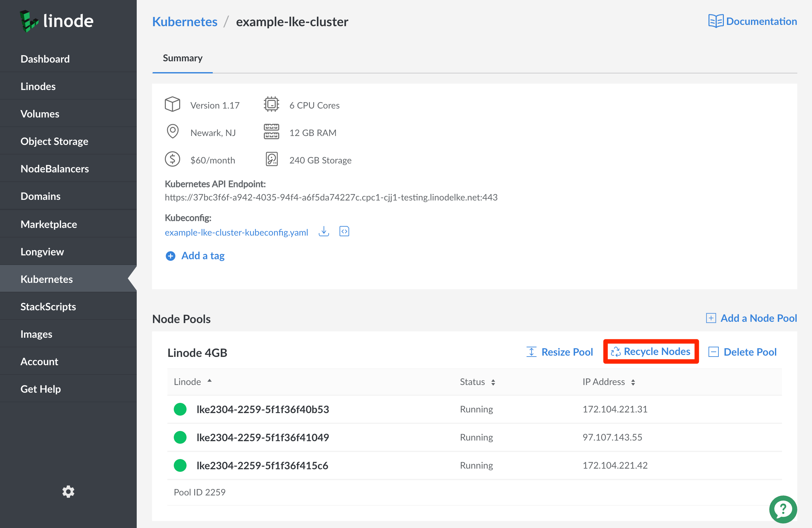The height and width of the screenshot is (528, 812).
Task: Open node lke2304-2259-5f1f36f41049
Action: (x=262, y=437)
